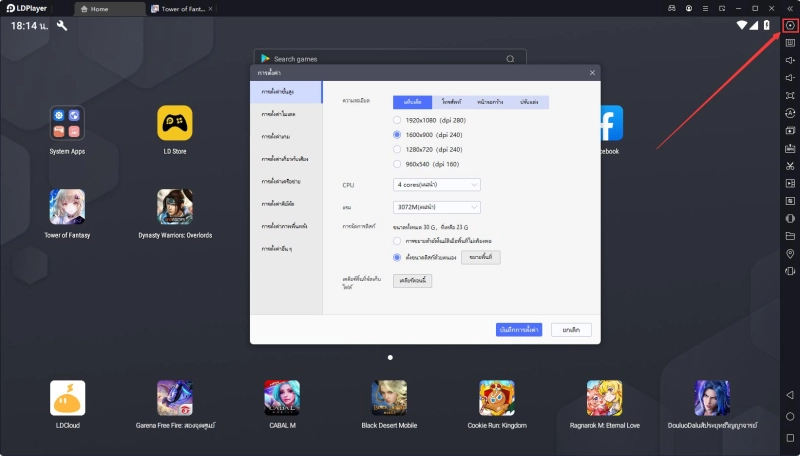Select 1280x720 (dpi 240) resolution
This screenshot has height=456, width=800.
pyautogui.click(x=397, y=149)
